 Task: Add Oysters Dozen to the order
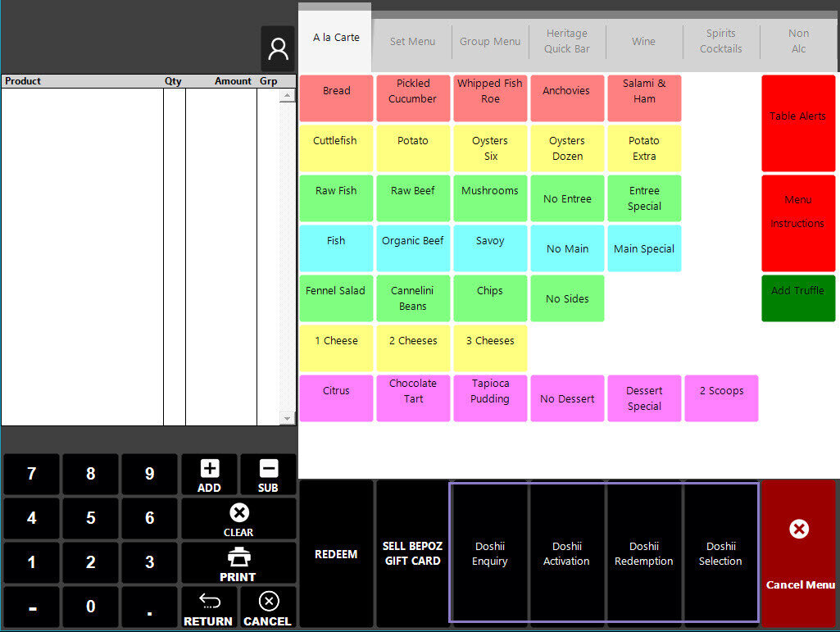pyautogui.click(x=567, y=148)
